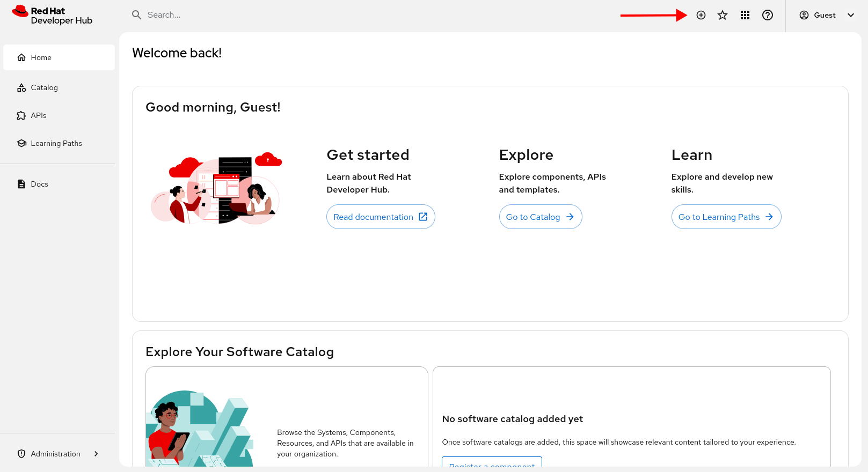Click the Guest user avatar icon
The image size is (868, 472).
(x=804, y=15)
